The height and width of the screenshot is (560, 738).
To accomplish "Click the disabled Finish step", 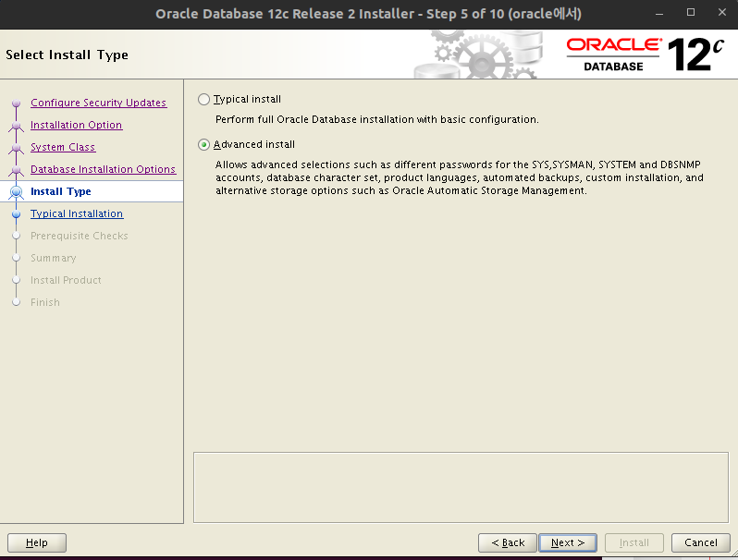I will [x=45, y=302].
